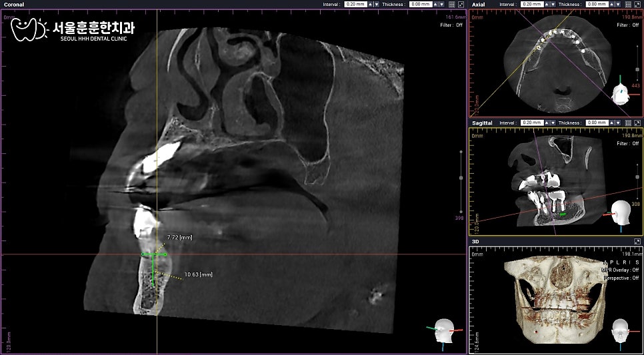
Task: Toggle MPR Overlay Off in the 3D view
Action: coord(620,270)
